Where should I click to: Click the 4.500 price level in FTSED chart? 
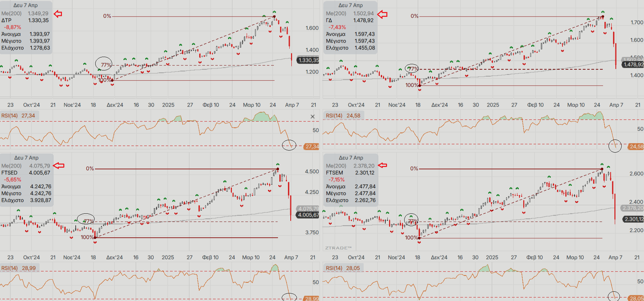click(x=312, y=171)
